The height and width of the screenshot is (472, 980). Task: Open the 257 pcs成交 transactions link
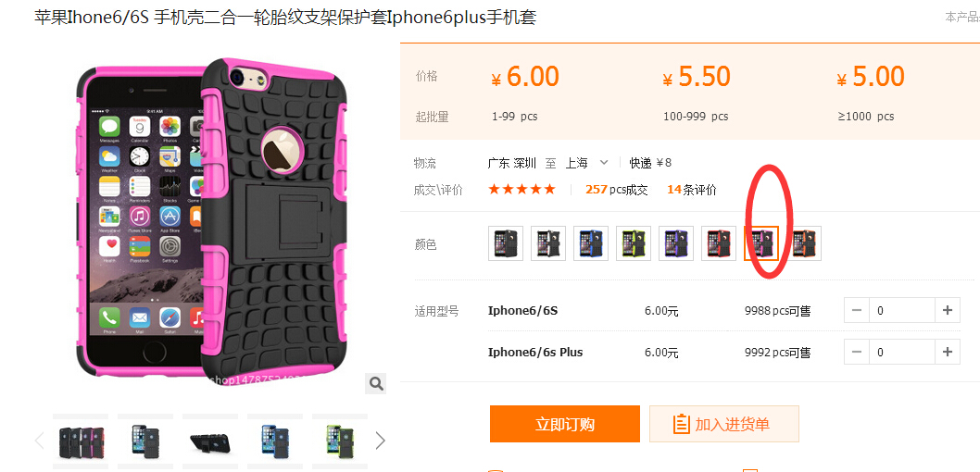617,190
